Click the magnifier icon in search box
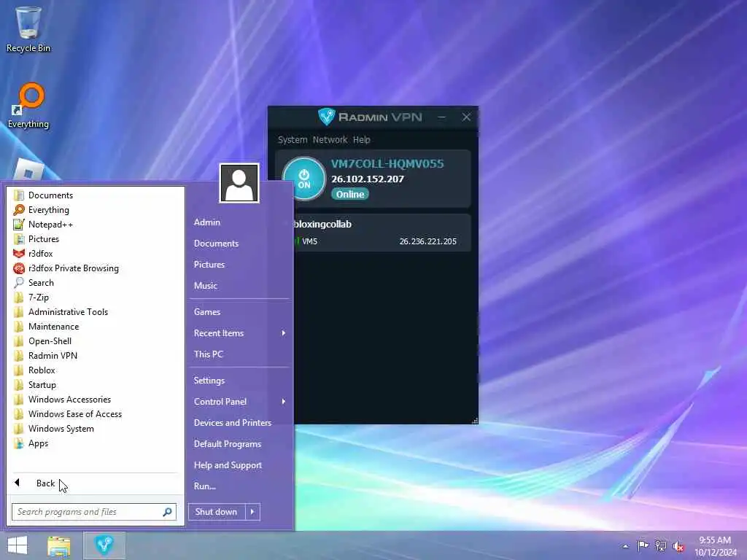 coord(167,512)
